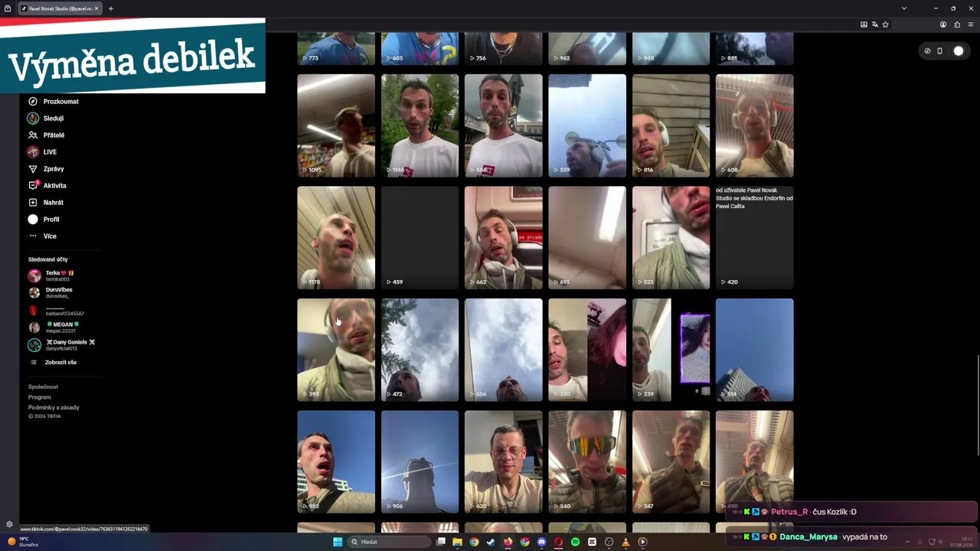This screenshot has height=551, width=980.
Task: Play the sky video with 472 views
Action: pos(420,350)
